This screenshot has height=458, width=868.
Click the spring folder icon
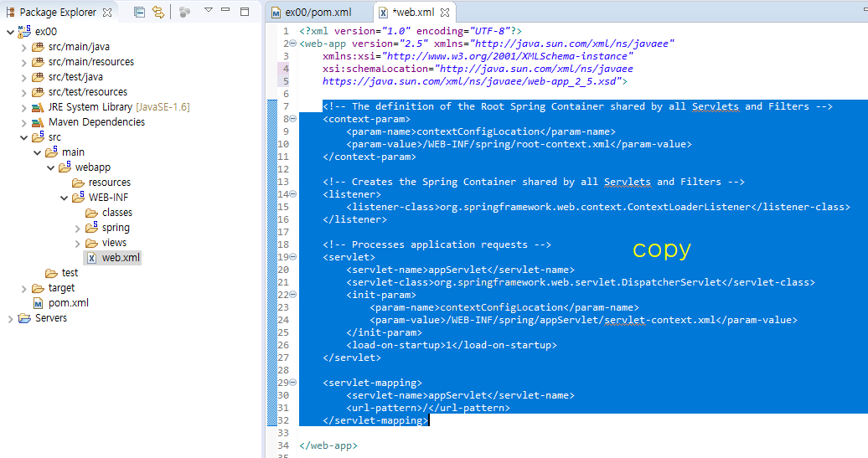click(91, 227)
